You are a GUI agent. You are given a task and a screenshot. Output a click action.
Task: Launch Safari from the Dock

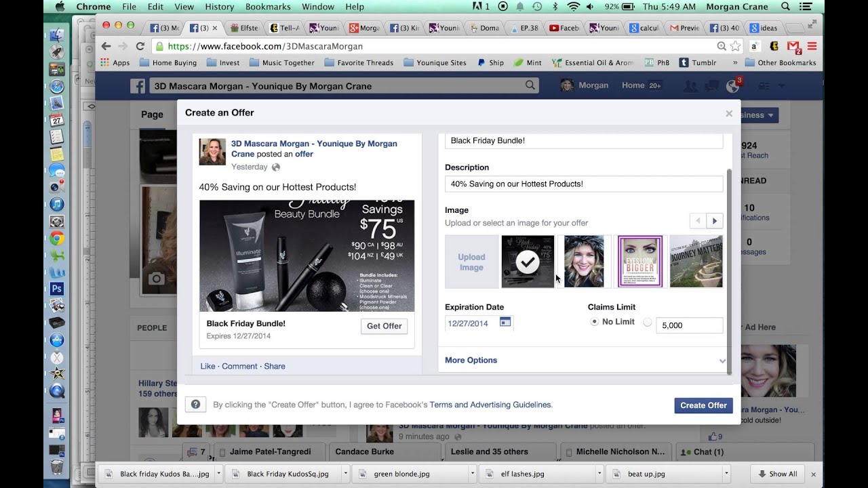point(57,86)
